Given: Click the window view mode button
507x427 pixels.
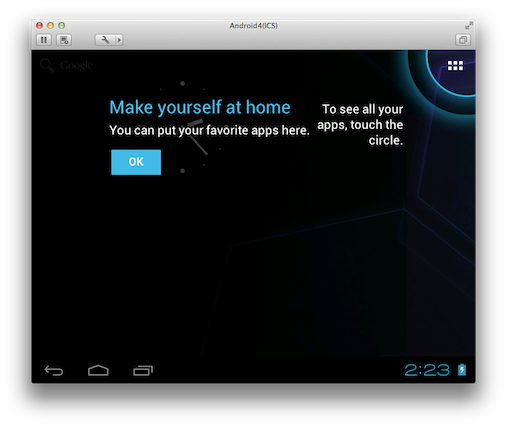Looking at the screenshot, I should point(463,40).
